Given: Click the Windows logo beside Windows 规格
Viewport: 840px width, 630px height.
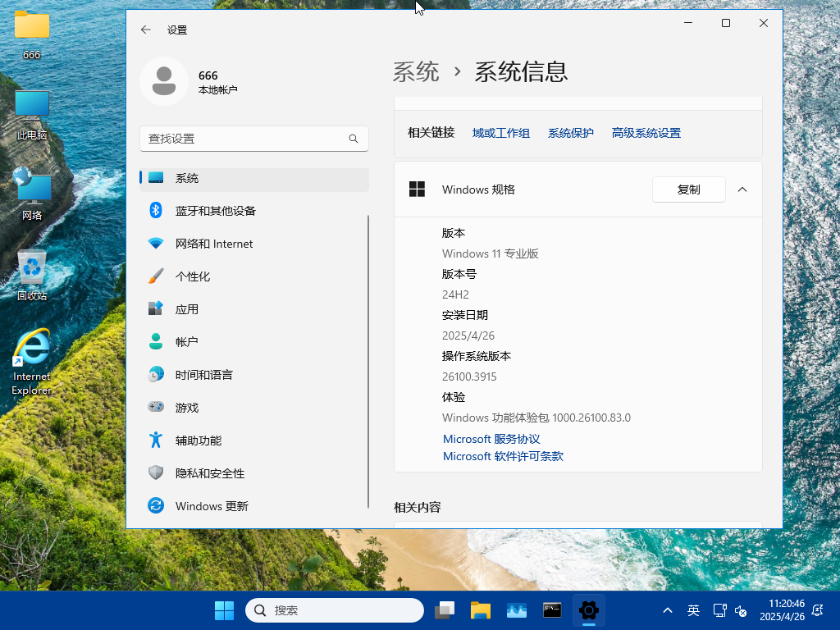Looking at the screenshot, I should point(417,189).
